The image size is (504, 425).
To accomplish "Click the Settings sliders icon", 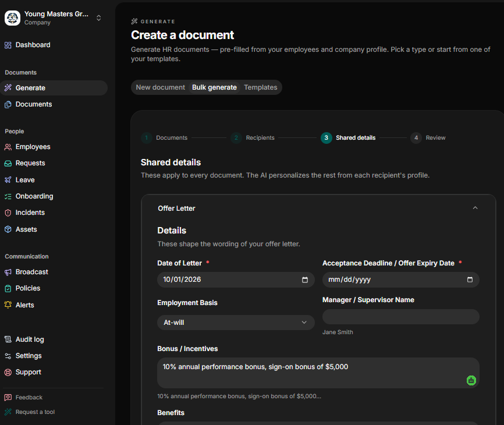I will point(8,356).
